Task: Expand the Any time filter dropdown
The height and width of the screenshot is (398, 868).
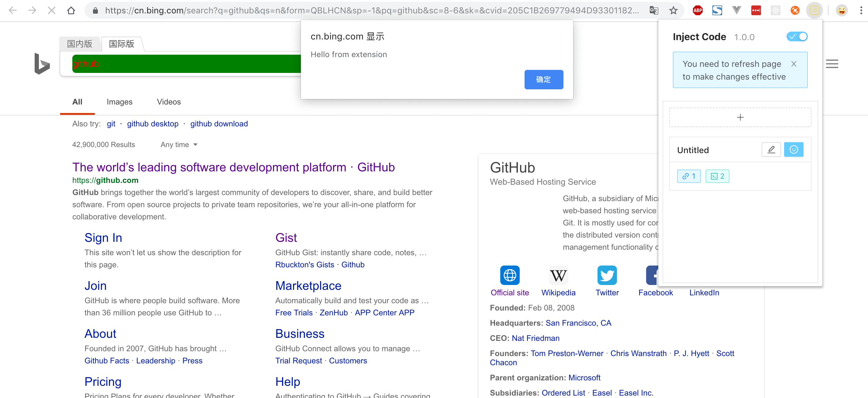Action: (x=179, y=145)
